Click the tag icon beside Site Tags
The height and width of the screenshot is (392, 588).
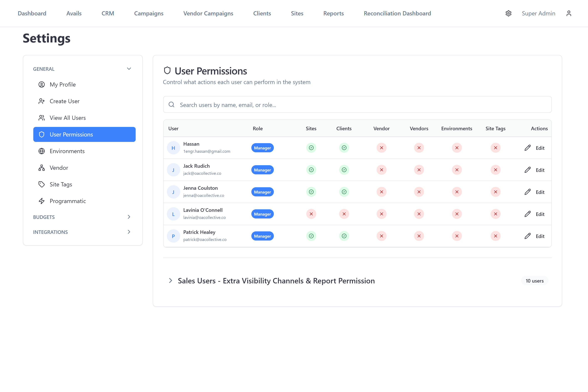tap(41, 184)
